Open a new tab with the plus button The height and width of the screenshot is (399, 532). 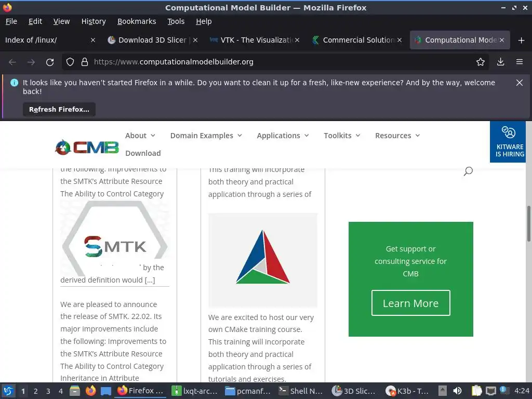pos(522,41)
